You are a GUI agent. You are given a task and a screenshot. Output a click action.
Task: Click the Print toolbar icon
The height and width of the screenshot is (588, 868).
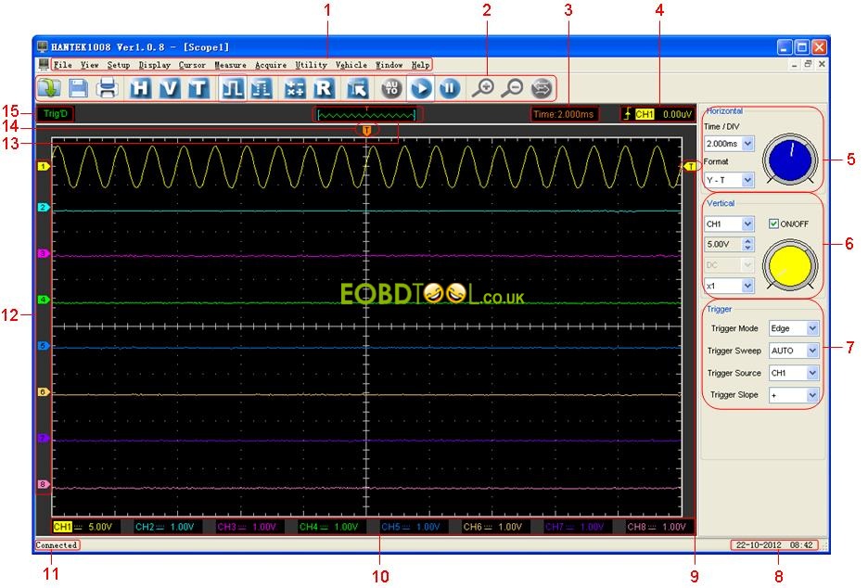pyautogui.click(x=107, y=88)
